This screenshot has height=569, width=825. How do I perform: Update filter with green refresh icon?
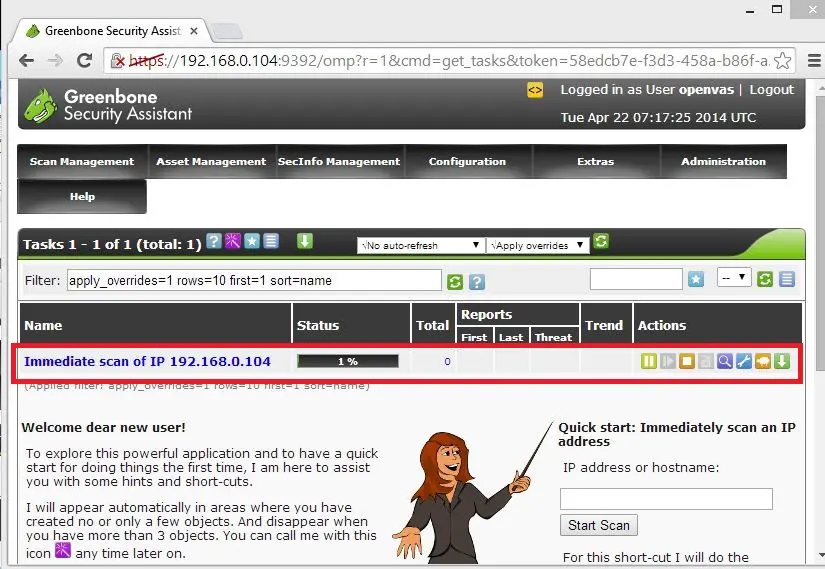coord(455,282)
